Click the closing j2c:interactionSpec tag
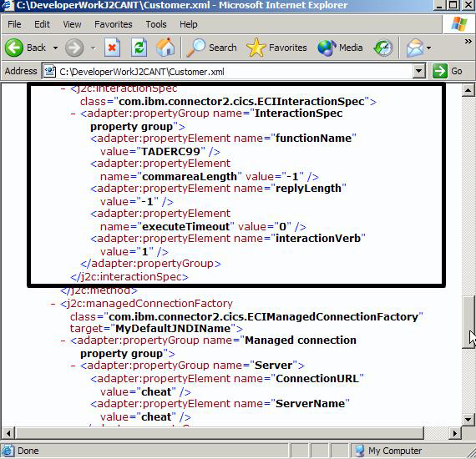 (x=129, y=277)
